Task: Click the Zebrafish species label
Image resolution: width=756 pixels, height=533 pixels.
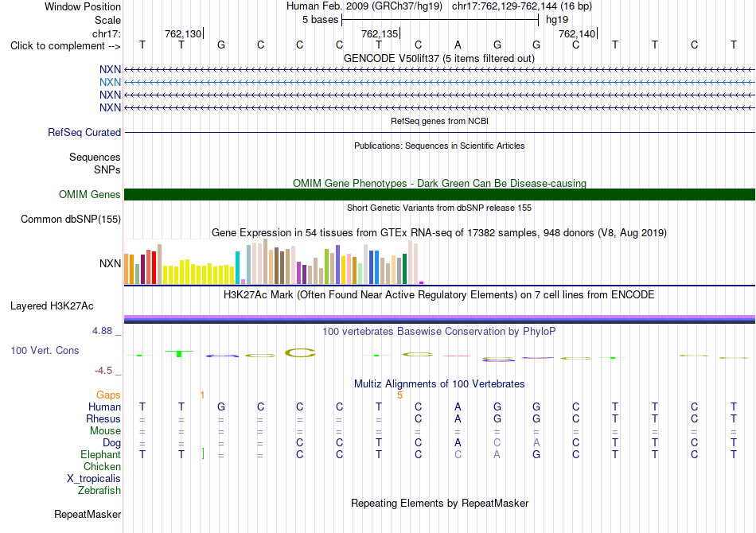Action: [x=99, y=490]
